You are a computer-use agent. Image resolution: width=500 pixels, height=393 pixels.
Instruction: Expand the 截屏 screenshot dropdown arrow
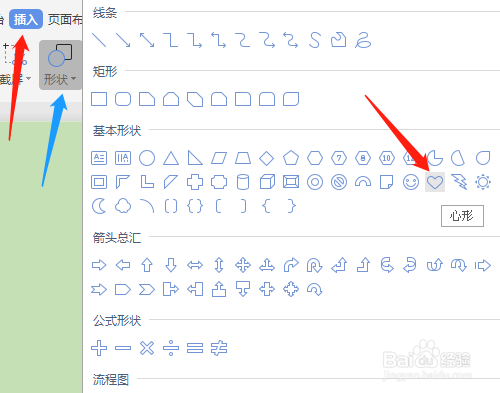pyautogui.click(x=28, y=79)
